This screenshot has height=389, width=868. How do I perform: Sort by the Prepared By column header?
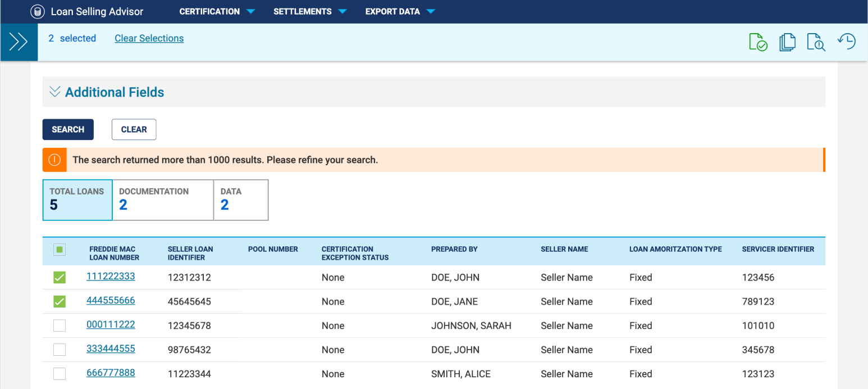point(454,249)
